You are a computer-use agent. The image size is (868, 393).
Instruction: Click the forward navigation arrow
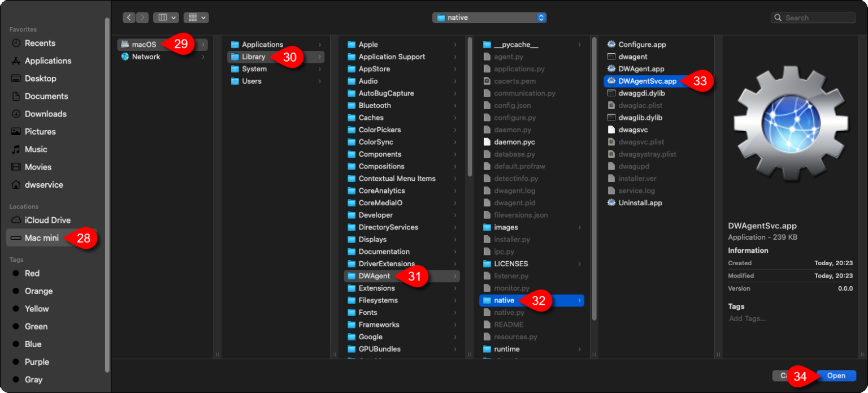coord(141,17)
